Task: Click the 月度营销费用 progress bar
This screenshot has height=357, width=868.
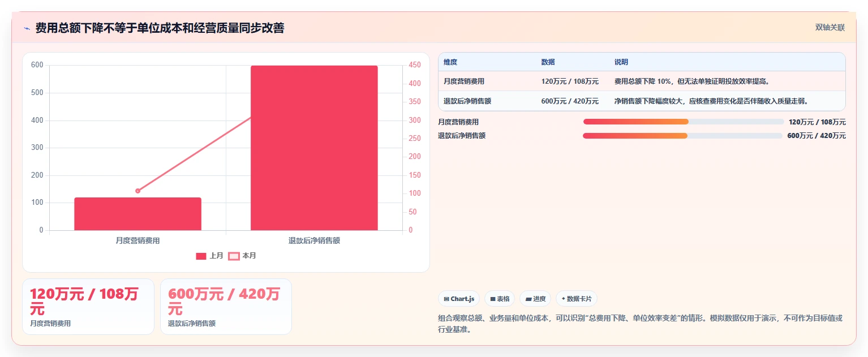Action: 684,122
